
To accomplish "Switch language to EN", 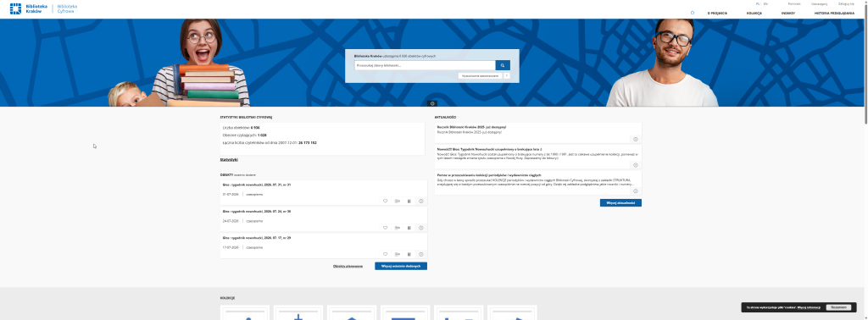I will [x=765, y=4].
